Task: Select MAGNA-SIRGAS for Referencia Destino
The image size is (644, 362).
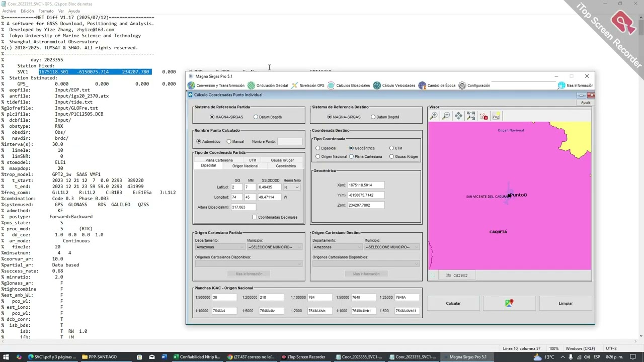Action: point(344,117)
